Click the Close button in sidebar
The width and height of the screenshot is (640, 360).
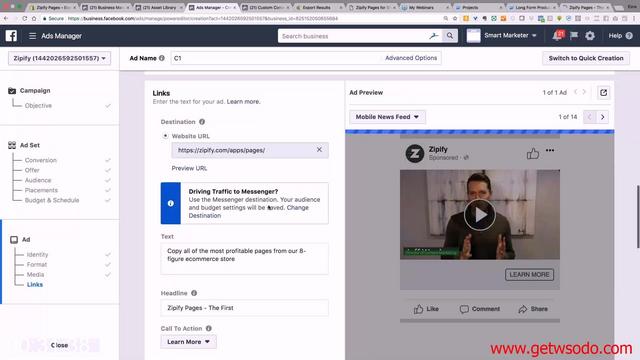[x=59, y=345]
